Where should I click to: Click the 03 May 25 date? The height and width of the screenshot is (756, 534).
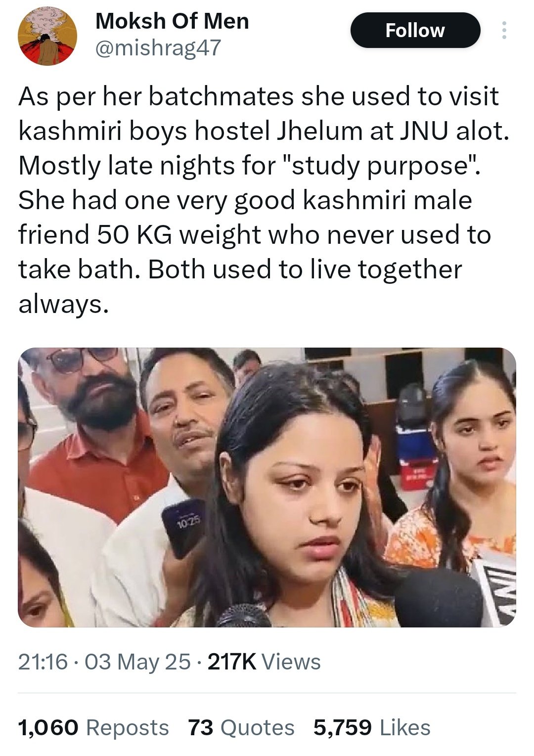click(x=137, y=662)
